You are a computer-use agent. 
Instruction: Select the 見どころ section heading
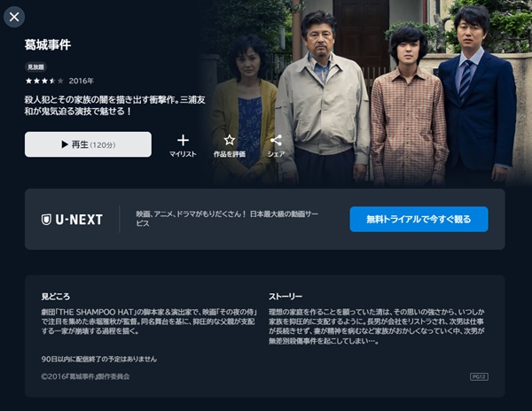pos(56,297)
